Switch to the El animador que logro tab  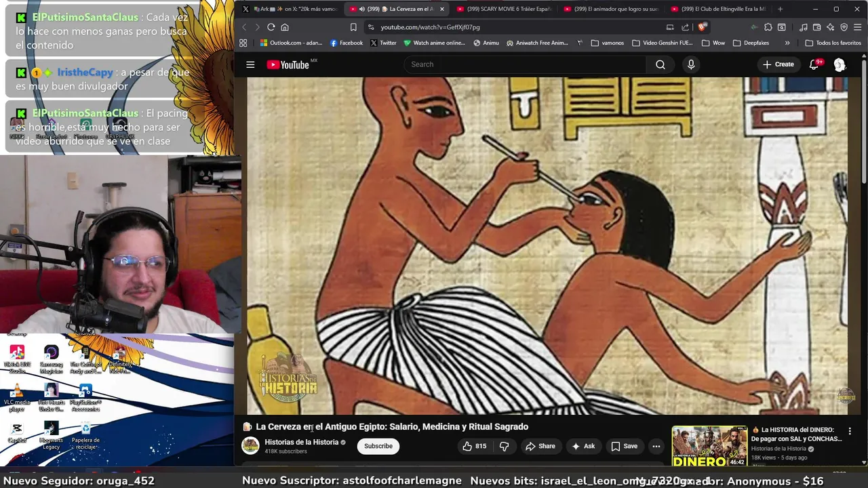click(x=612, y=9)
